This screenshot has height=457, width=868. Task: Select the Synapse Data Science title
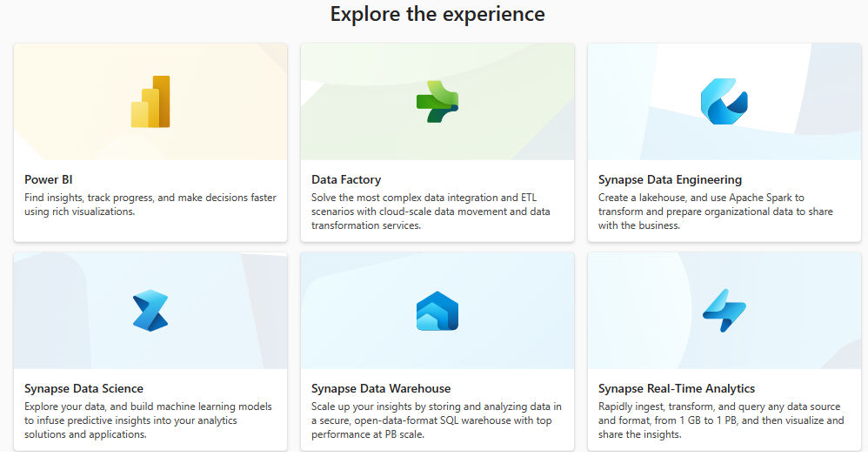coord(83,388)
